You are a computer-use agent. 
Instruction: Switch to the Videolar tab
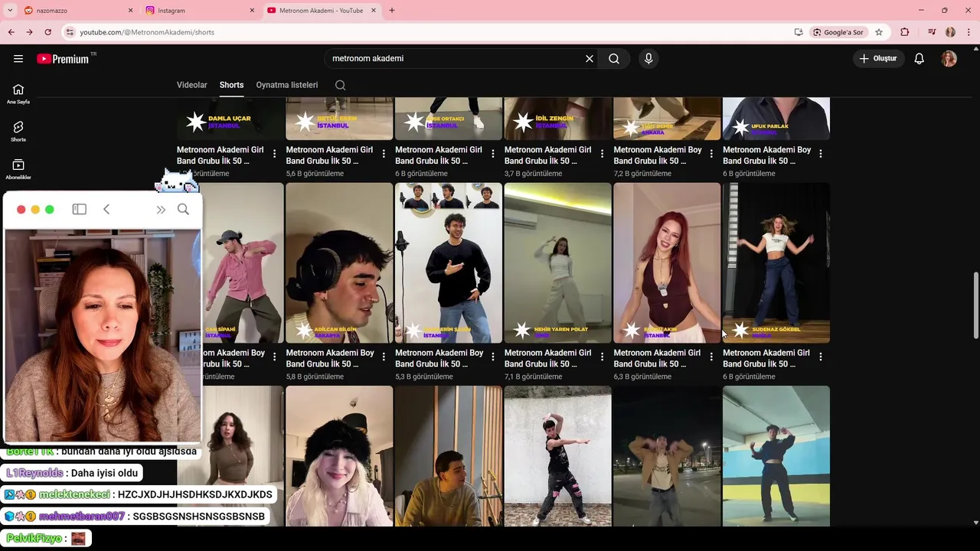pyautogui.click(x=192, y=85)
